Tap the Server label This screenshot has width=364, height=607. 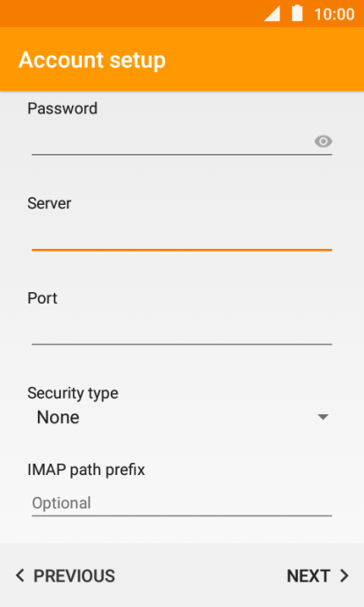pos(49,203)
